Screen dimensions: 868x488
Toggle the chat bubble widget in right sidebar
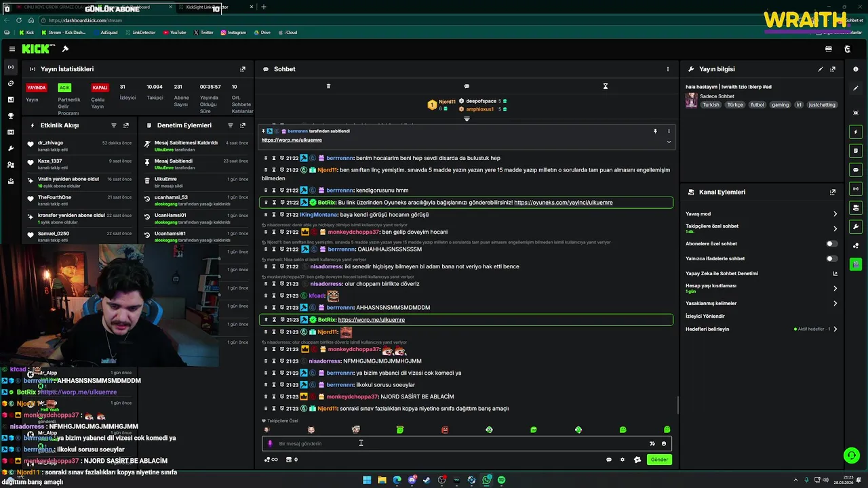(856, 169)
